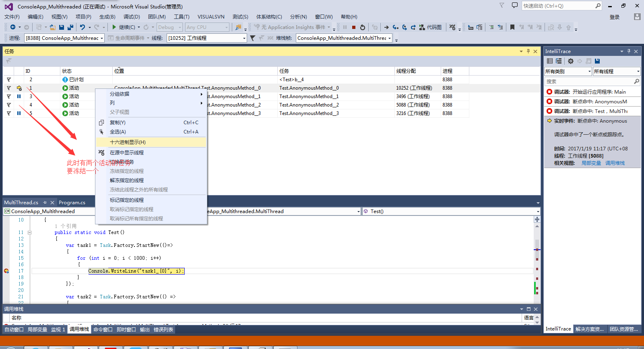The width and height of the screenshot is (644, 349).
Task: Pin the 任务 (Tasks) window
Action: 528,51
